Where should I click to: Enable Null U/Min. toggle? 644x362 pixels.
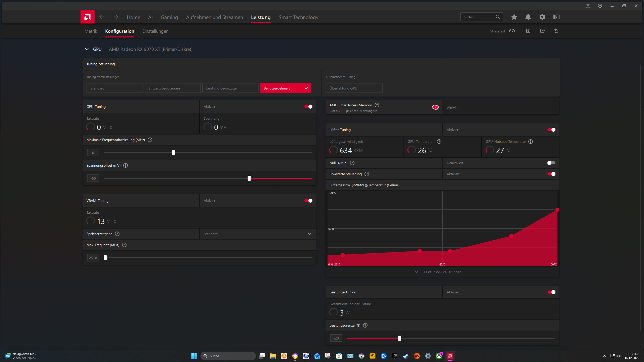(551, 163)
